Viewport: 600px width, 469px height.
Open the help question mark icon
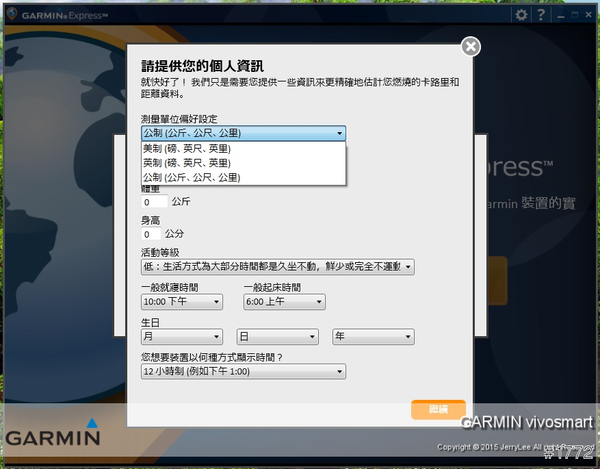[x=541, y=15]
